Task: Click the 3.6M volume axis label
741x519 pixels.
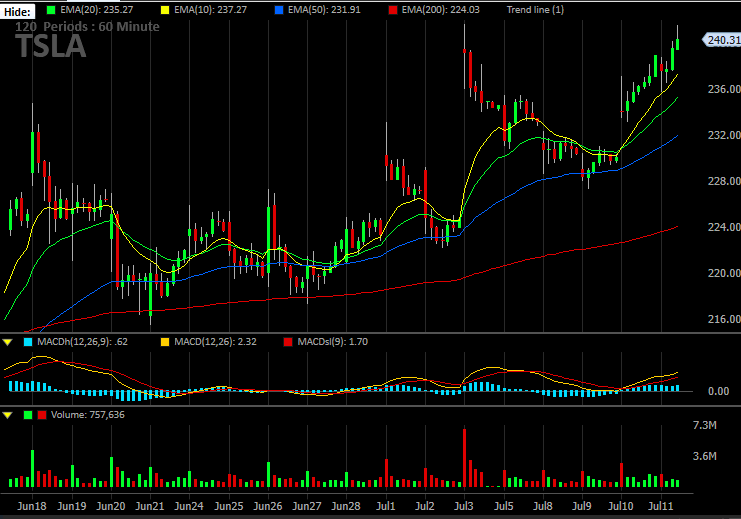Action: pyautogui.click(x=705, y=456)
